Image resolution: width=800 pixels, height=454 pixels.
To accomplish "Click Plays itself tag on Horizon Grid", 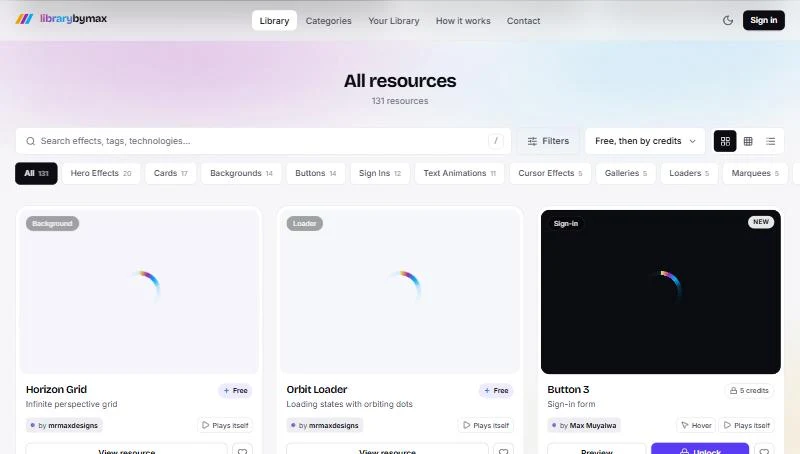I will pos(225,425).
